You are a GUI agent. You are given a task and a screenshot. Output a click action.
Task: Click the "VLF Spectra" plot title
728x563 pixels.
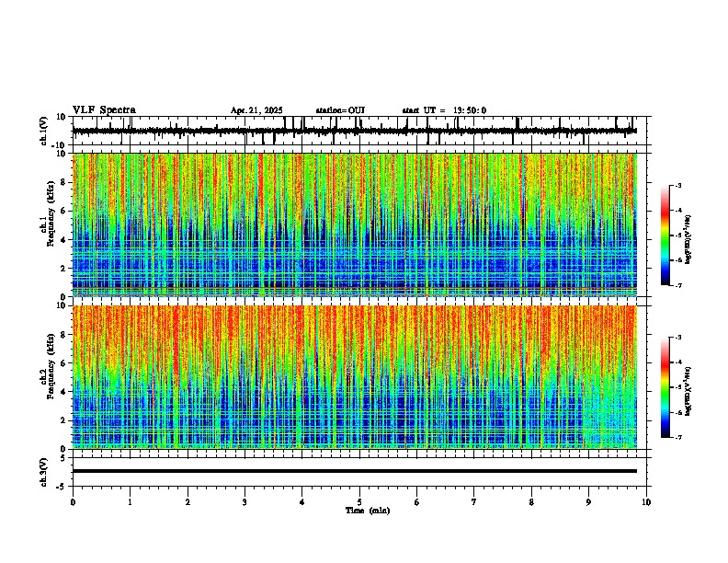click(104, 110)
